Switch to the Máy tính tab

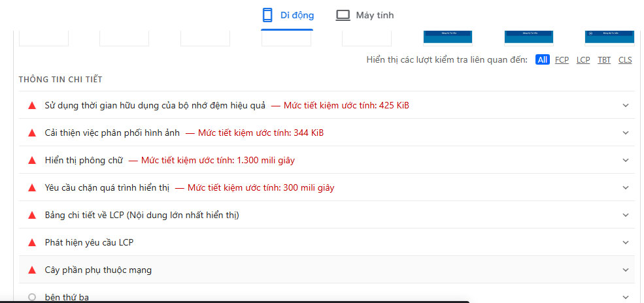tap(365, 15)
